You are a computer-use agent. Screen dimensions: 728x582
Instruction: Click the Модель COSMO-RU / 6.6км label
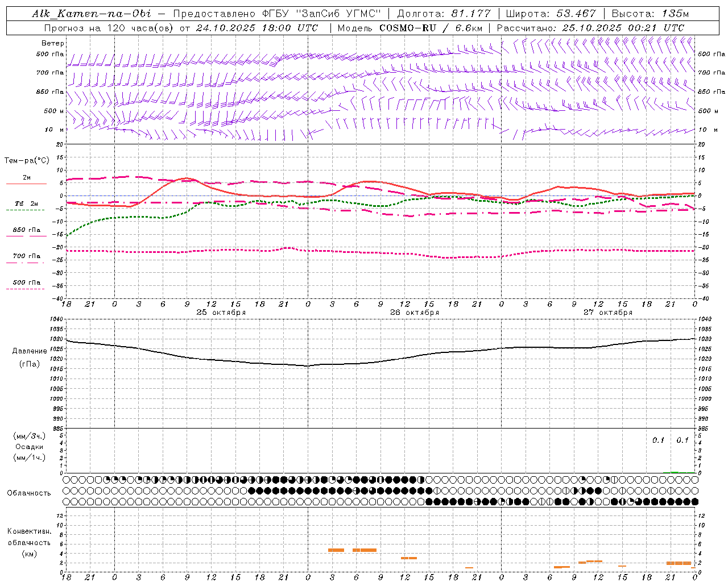pyautogui.click(x=409, y=27)
